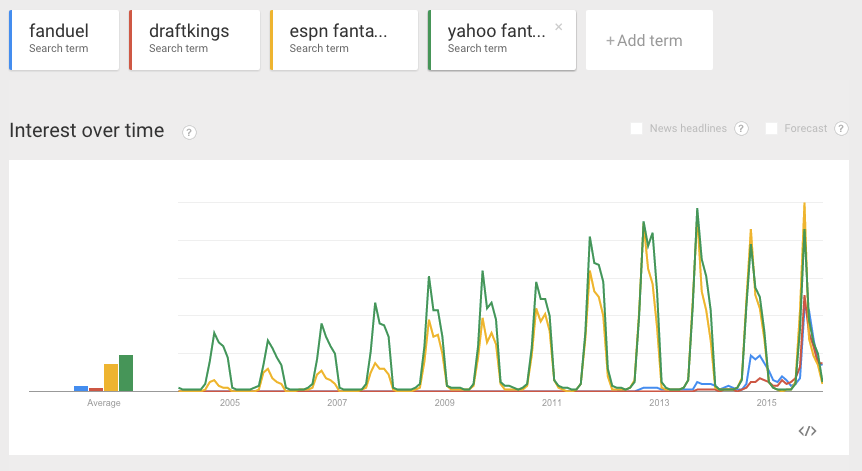Click help icon next to Forecast

841,129
